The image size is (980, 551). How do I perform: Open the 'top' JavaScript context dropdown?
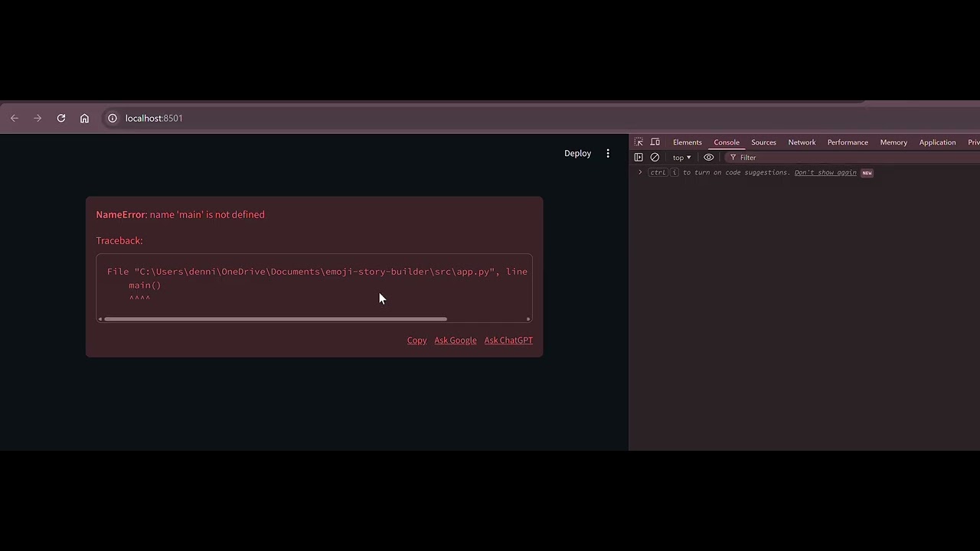[x=681, y=158]
